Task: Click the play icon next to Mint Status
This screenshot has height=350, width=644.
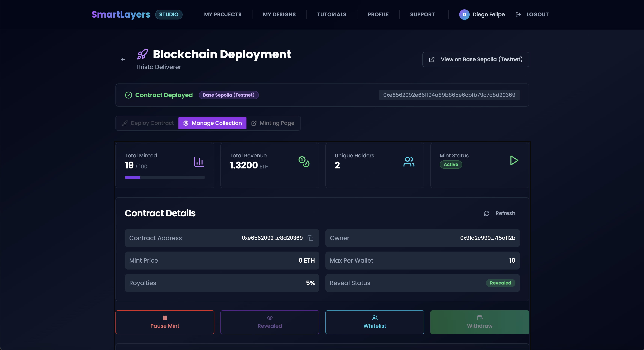Action: tap(514, 161)
